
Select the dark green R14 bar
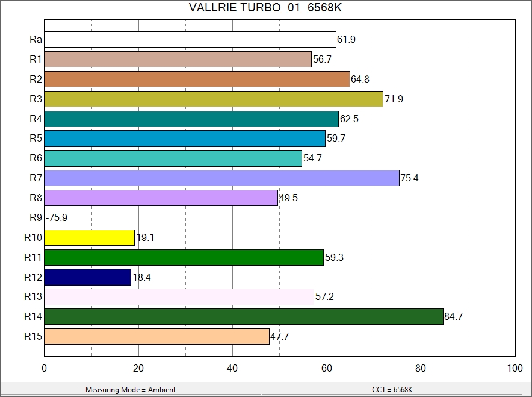243,317
